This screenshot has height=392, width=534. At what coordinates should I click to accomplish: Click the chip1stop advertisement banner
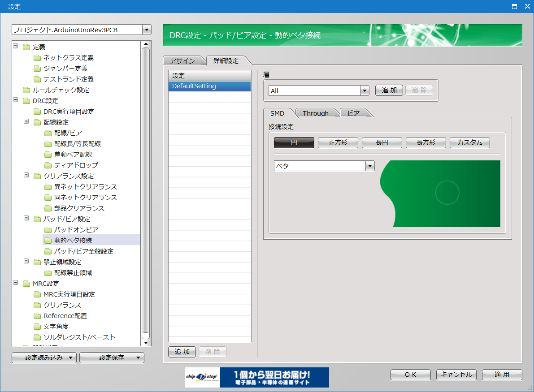click(x=257, y=377)
